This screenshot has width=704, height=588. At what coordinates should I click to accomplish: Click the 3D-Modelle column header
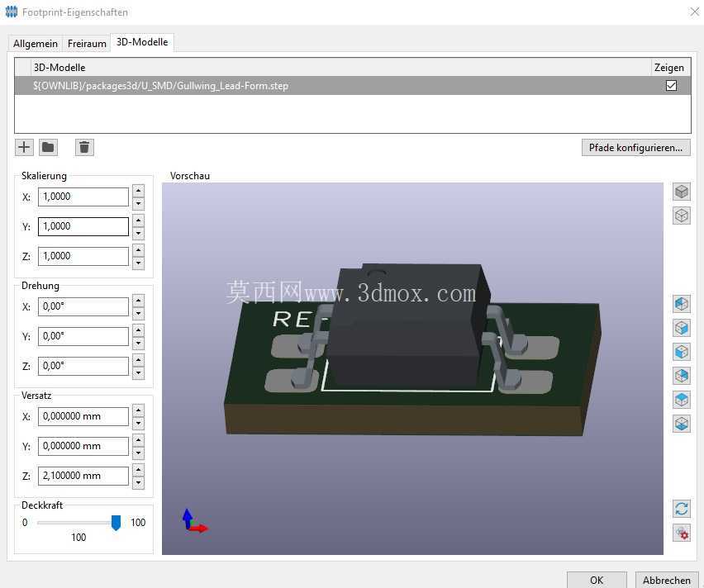coord(340,68)
